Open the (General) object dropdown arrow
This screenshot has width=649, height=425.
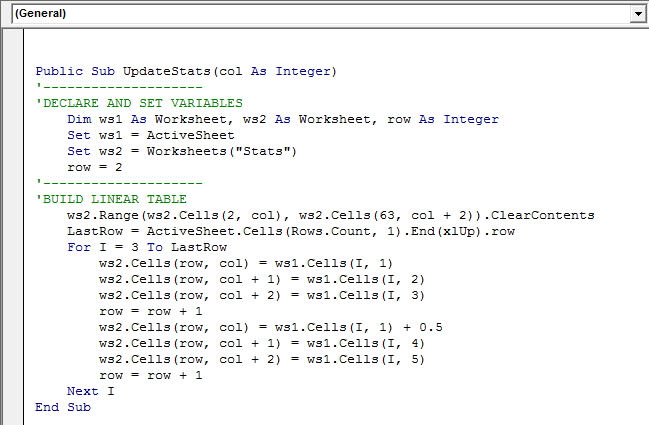tap(637, 14)
